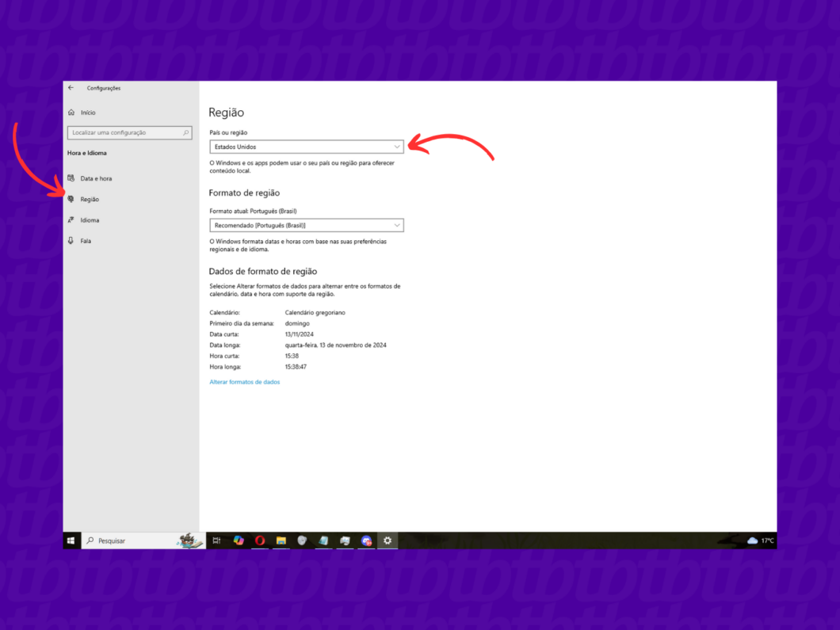Open the Windows Start menu
Image resolution: width=840 pixels, height=630 pixels.
(71, 540)
